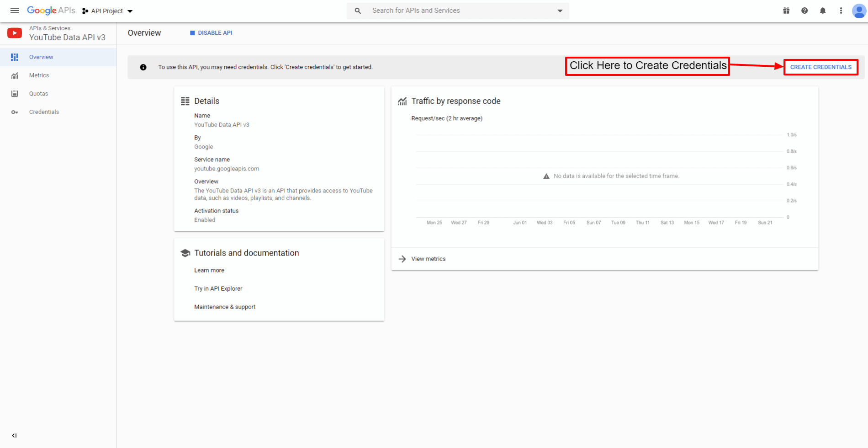The image size is (868, 448).
Task: Click the warning triangle in the chart
Action: (546, 176)
